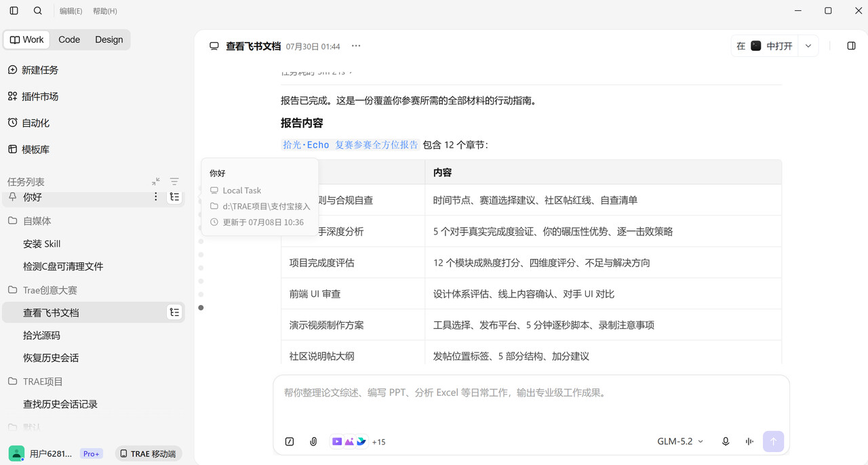This screenshot has width=868, height=465.
Task: Open task list filter icon
Action: tap(174, 182)
